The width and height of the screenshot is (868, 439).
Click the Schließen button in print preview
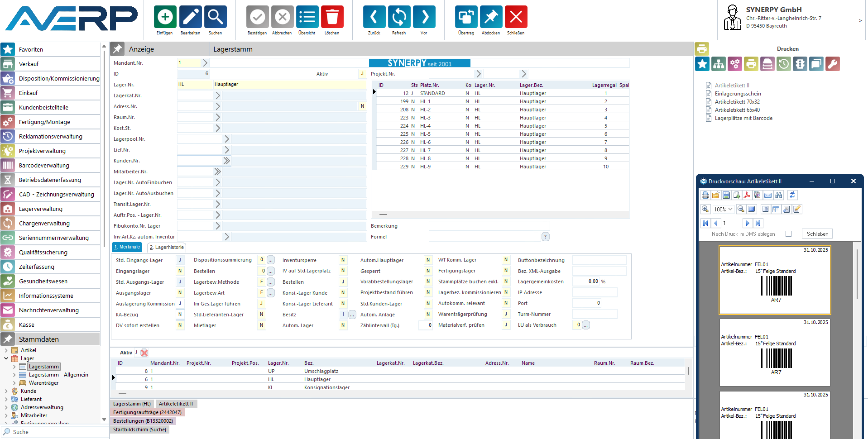coord(817,234)
